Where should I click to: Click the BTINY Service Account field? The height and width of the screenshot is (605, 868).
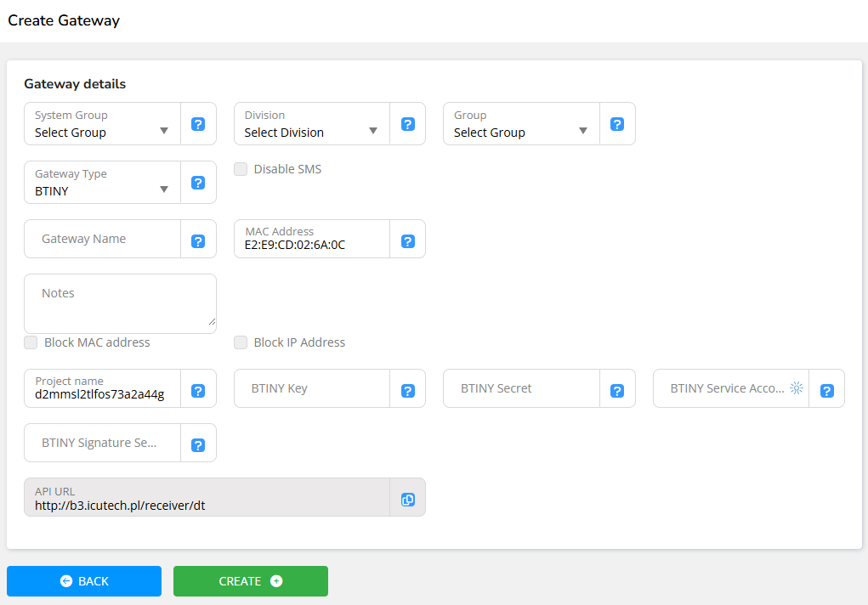[x=727, y=388]
